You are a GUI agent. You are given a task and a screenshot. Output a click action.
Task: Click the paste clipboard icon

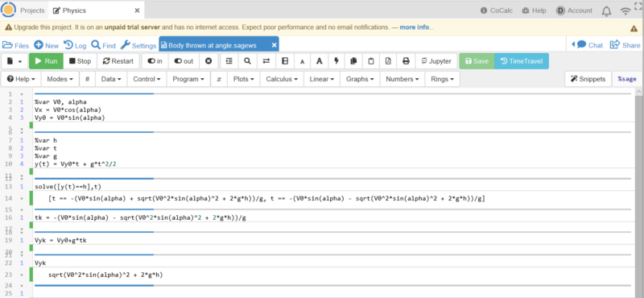coord(371,61)
